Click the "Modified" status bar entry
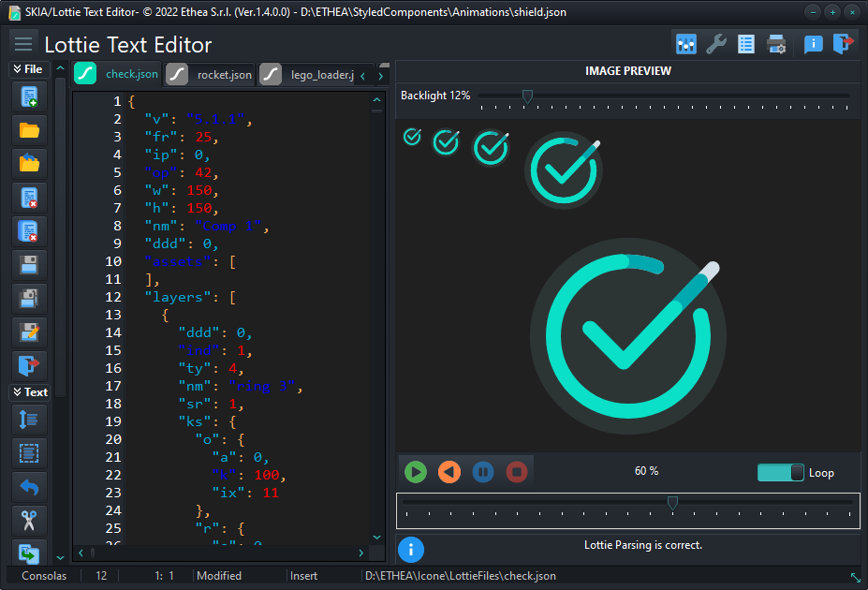Viewport: 868px width, 590px height. (219, 576)
